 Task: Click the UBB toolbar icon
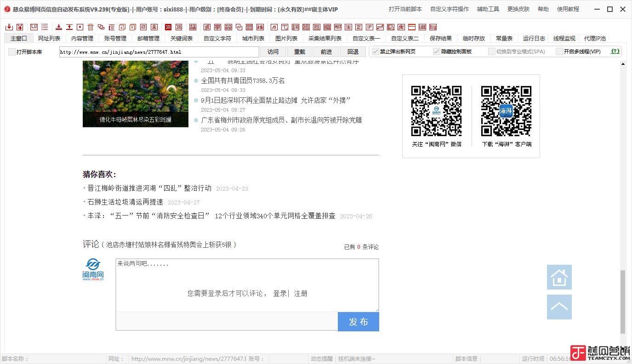422,27
